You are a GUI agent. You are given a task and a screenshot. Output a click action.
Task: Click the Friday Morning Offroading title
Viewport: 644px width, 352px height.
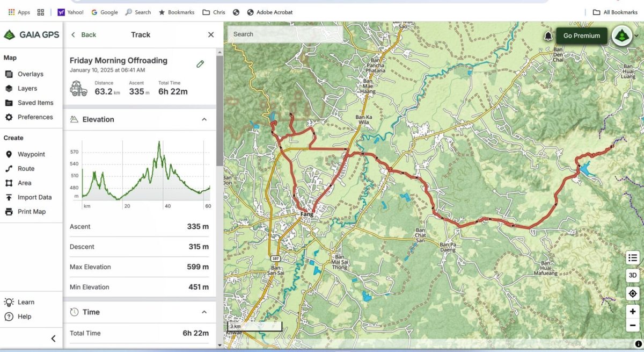119,61
